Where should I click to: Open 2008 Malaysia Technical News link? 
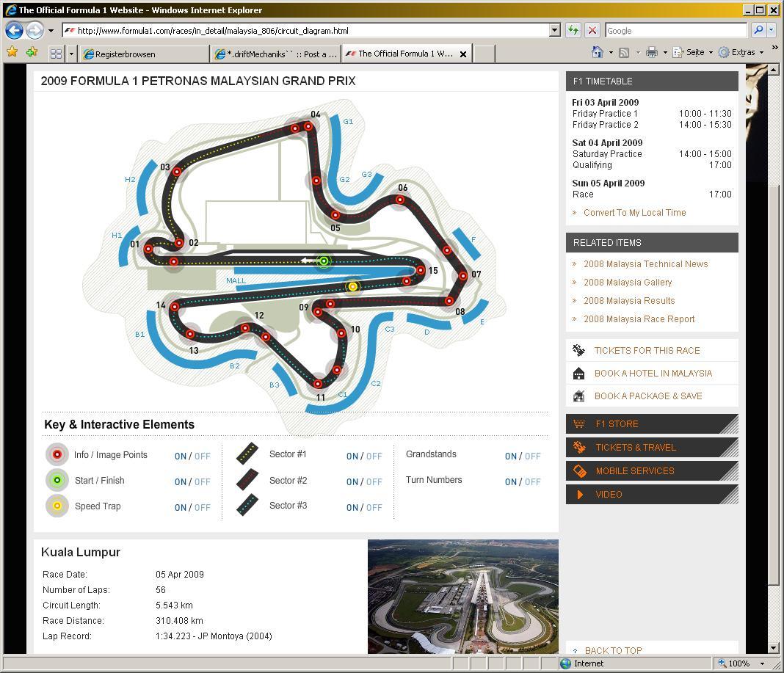tap(645, 264)
